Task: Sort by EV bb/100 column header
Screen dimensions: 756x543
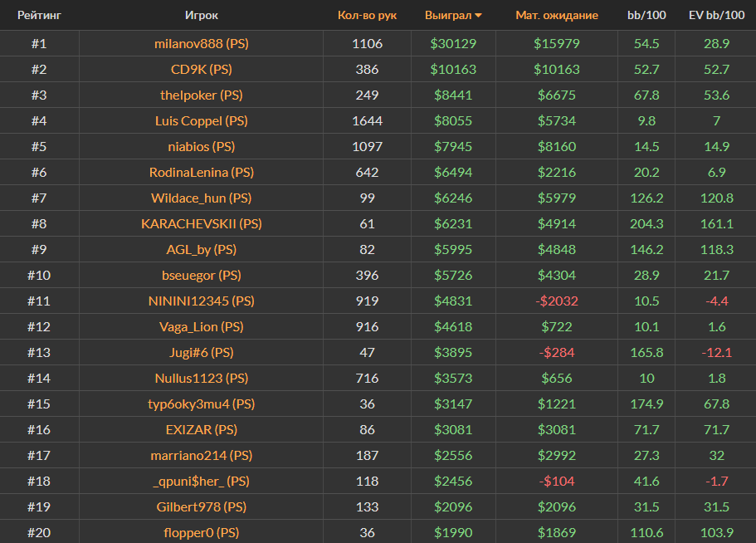Action: (716, 15)
